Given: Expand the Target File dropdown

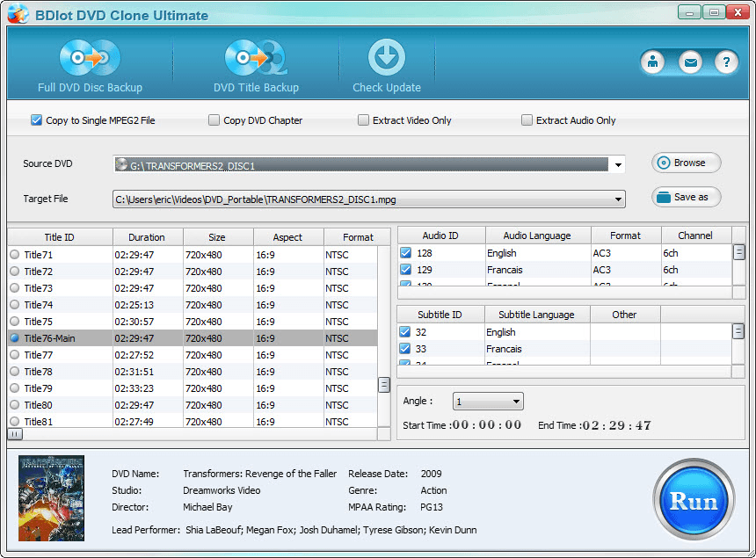Looking at the screenshot, I should 618,198.
